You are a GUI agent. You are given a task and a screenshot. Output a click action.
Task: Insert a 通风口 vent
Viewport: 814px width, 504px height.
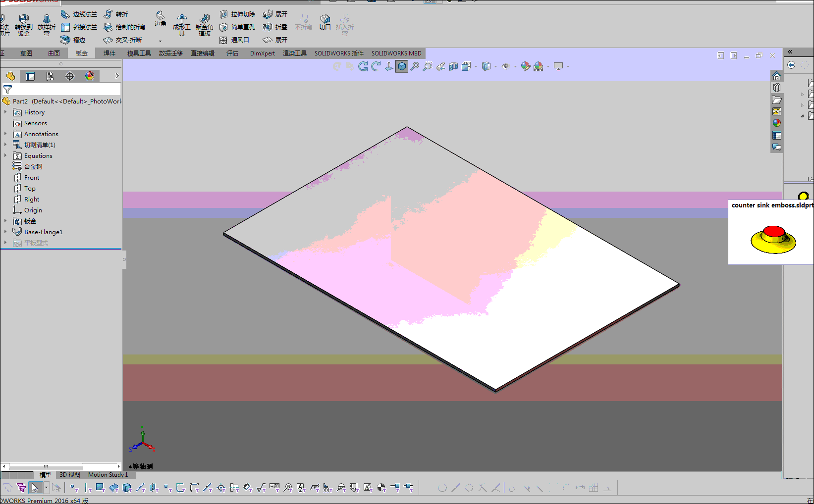234,40
